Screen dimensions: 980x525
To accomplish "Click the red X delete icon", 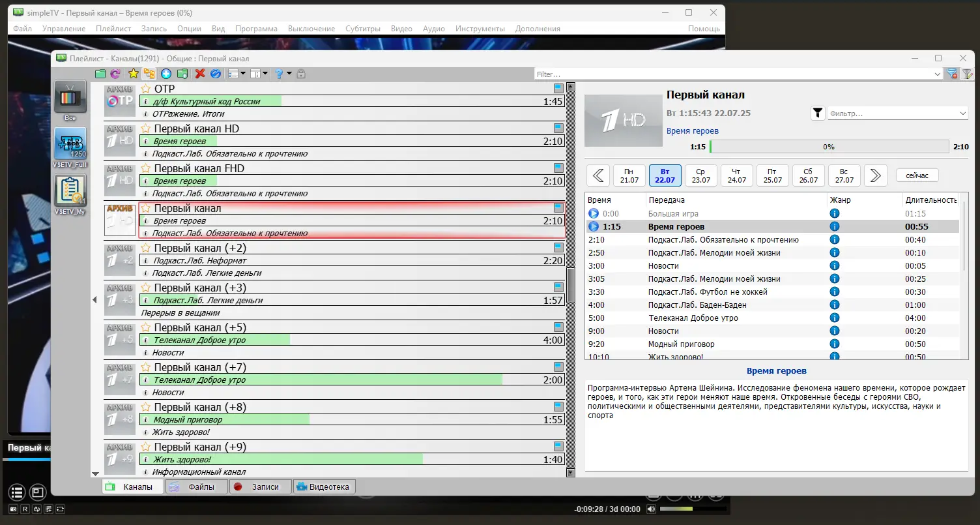I will (x=200, y=74).
